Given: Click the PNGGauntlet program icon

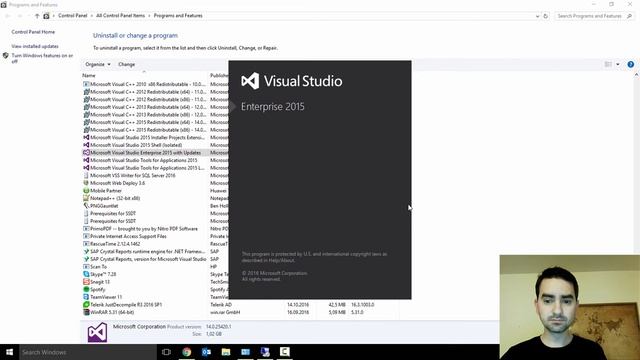Looking at the screenshot, I should [86, 206].
